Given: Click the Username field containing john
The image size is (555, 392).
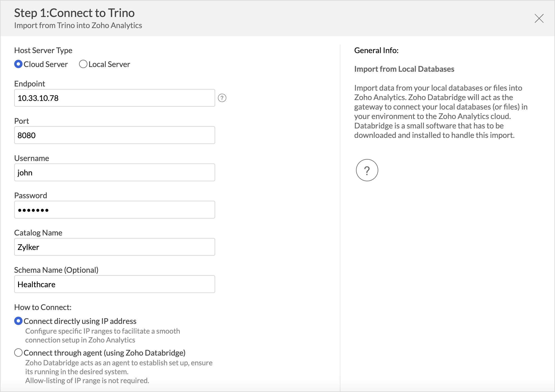Looking at the screenshot, I should pos(114,172).
